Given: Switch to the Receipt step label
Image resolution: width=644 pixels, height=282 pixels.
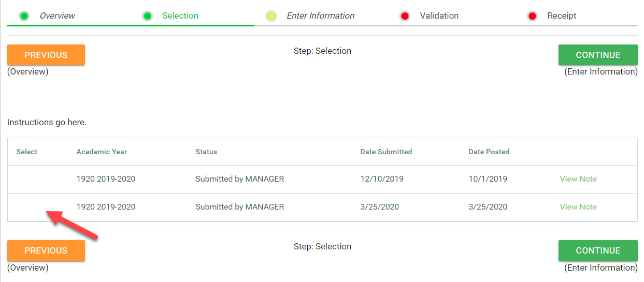Looking at the screenshot, I should tap(562, 16).
